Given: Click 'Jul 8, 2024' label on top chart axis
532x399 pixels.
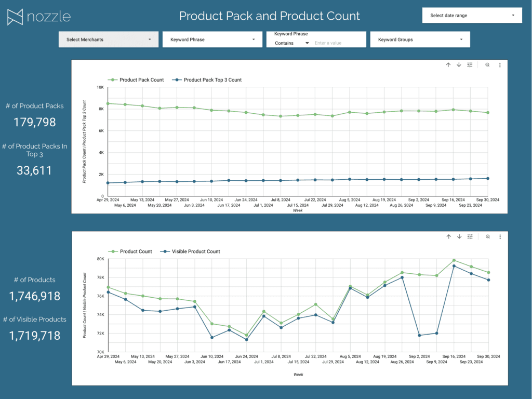Looking at the screenshot, I should pyautogui.click(x=281, y=200).
